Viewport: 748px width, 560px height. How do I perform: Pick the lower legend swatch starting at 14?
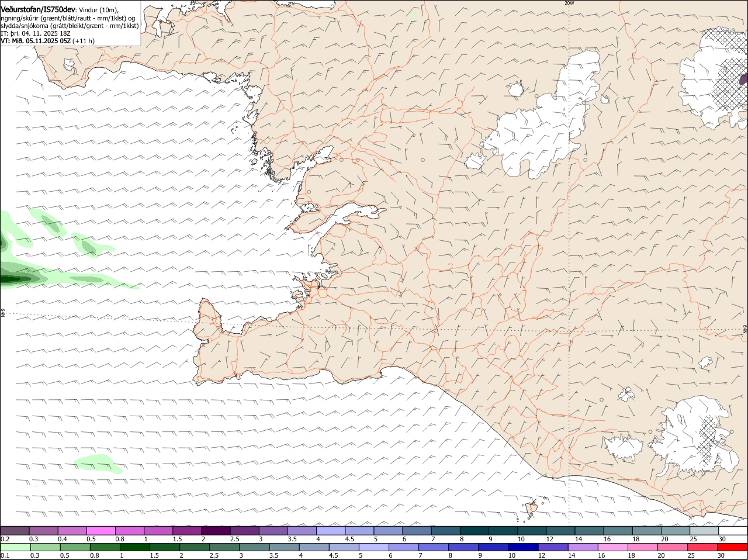(583, 547)
